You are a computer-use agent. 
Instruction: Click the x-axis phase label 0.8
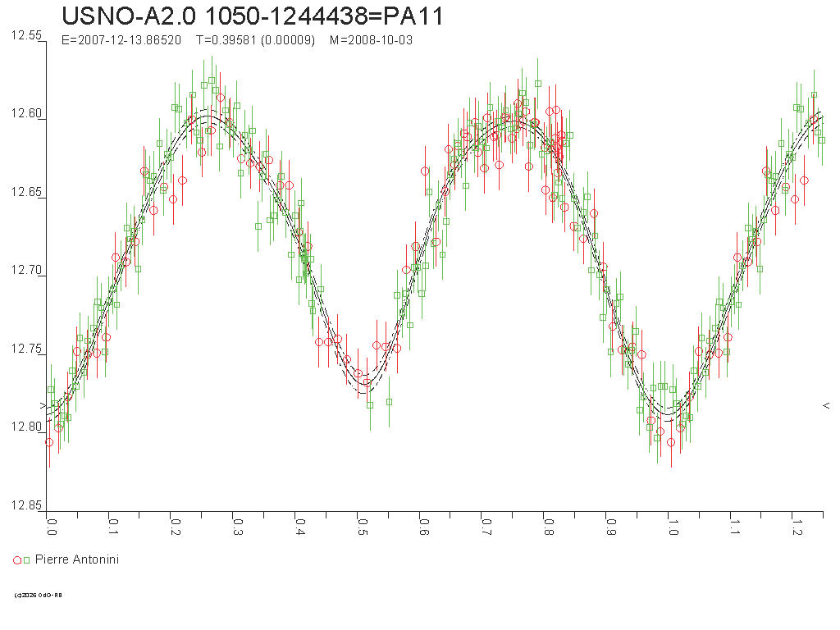549,527
